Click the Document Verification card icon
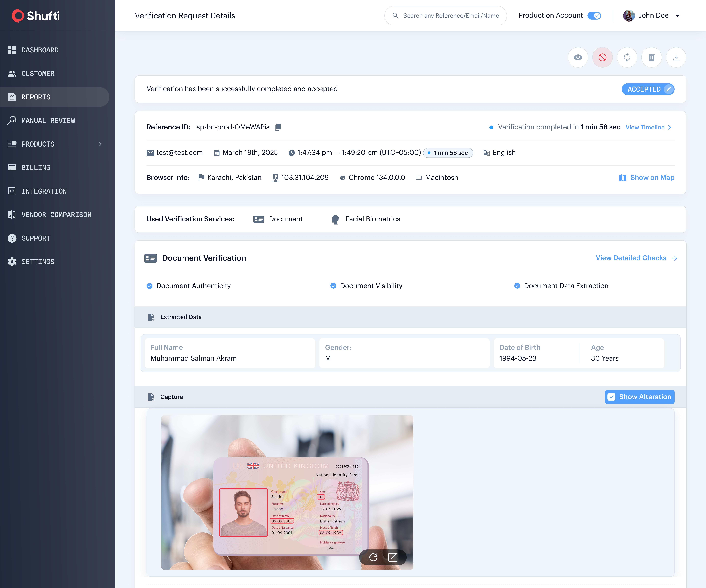 click(151, 258)
